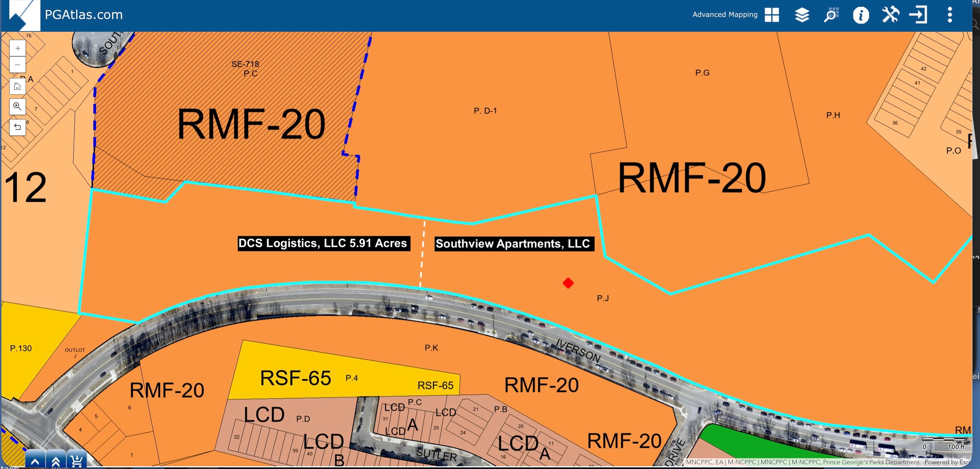Go back to the previous map extent
The height and width of the screenshot is (469, 980).
18,127
